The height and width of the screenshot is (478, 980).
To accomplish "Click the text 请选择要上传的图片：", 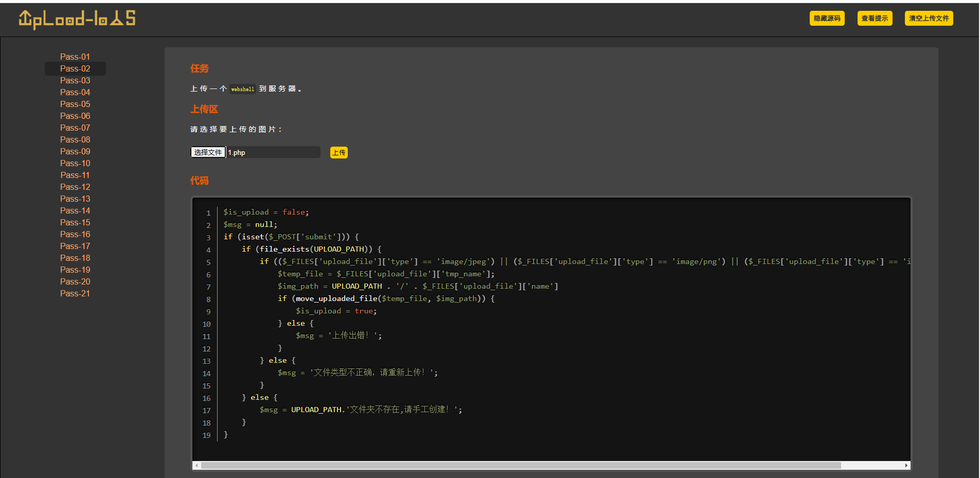I will tap(236, 129).
